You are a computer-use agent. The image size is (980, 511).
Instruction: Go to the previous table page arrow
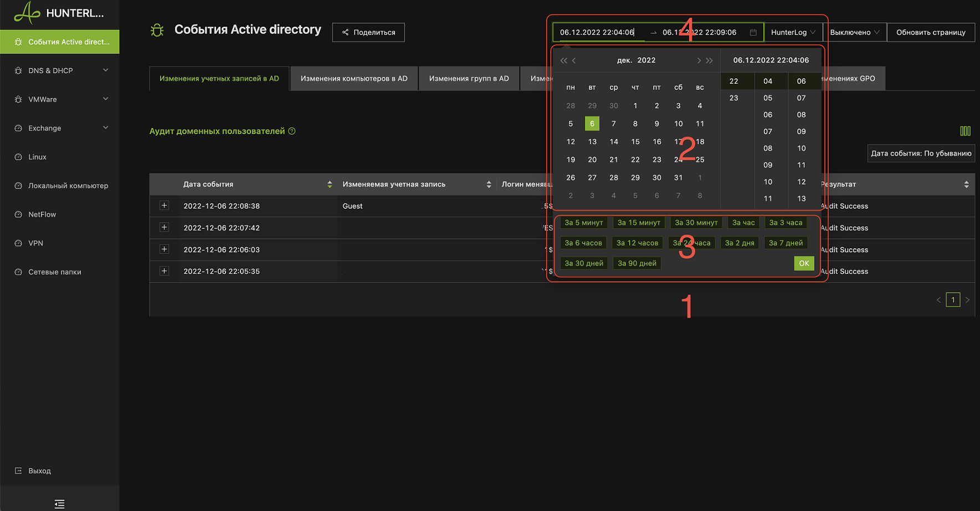[x=938, y=300]
